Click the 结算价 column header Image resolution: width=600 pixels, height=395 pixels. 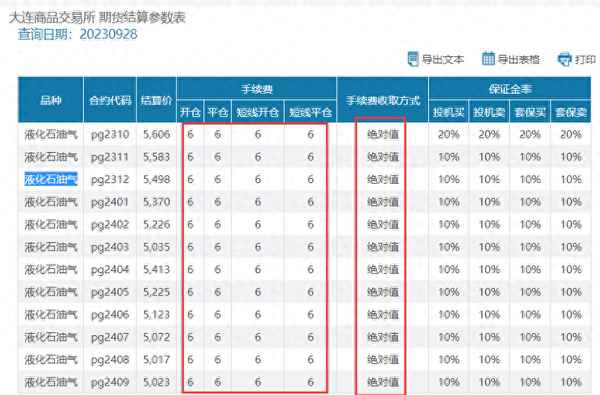tap(157, 100)
